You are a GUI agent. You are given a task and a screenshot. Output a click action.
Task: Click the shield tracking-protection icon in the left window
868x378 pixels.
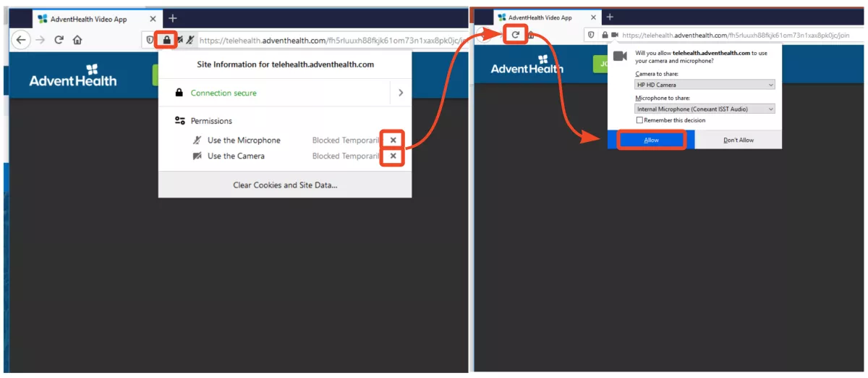pyautogui.click(x=150, y=41)
